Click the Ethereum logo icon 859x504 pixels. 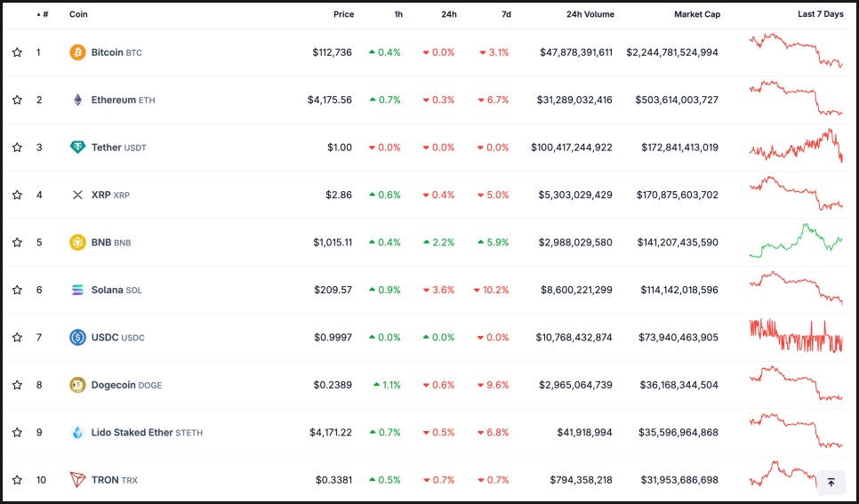point(77,100)
